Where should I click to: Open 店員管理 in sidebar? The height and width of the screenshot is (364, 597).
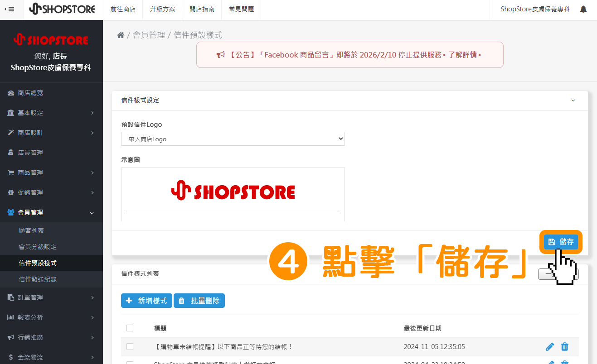[30, 153]
